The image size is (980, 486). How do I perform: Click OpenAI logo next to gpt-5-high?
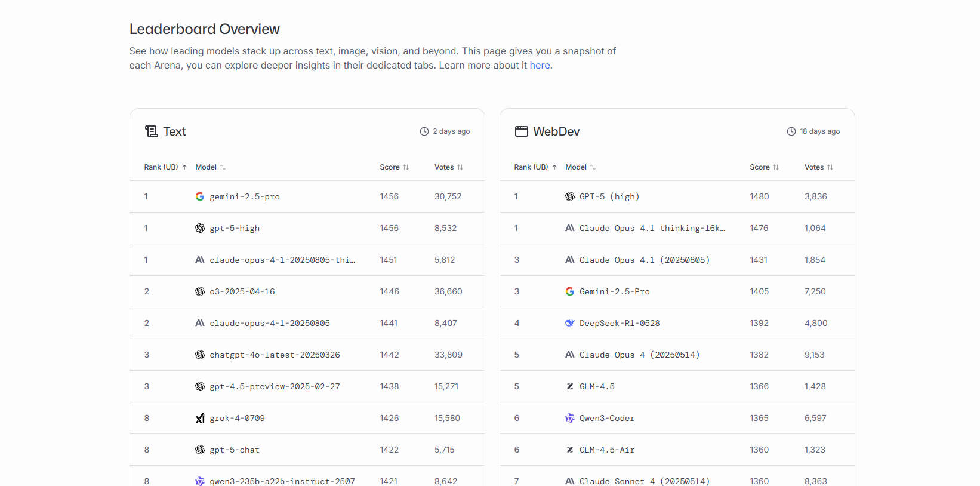[200, 228]
